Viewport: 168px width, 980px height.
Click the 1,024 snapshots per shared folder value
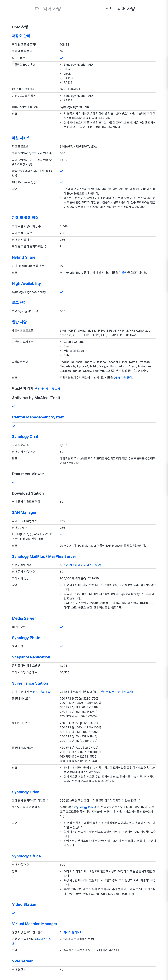coord(63,666)
